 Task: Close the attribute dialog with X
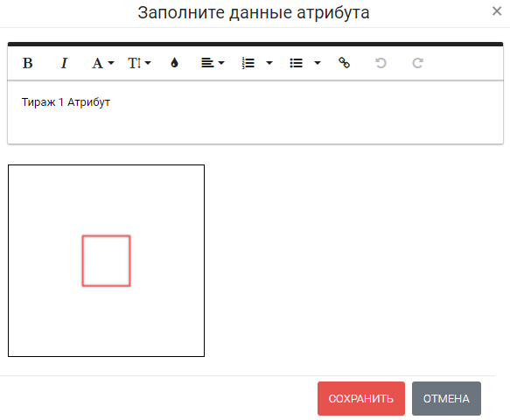(497, 11)
